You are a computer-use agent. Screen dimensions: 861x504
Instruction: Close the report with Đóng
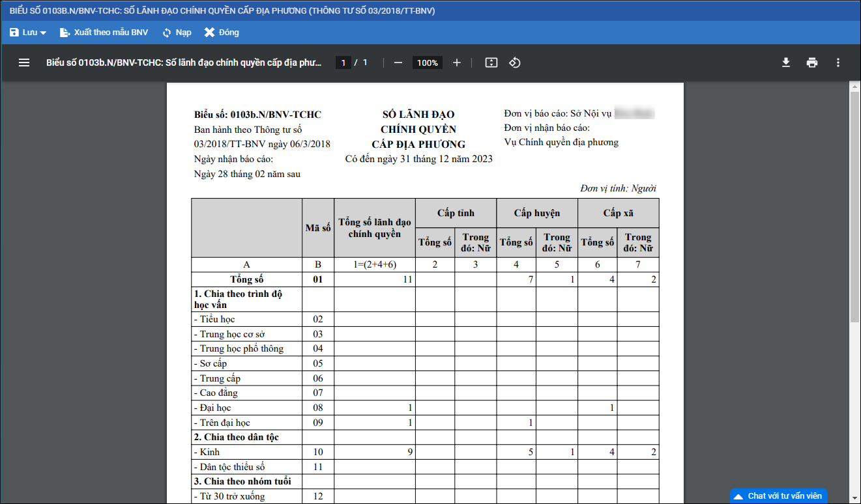pos(222,33)
